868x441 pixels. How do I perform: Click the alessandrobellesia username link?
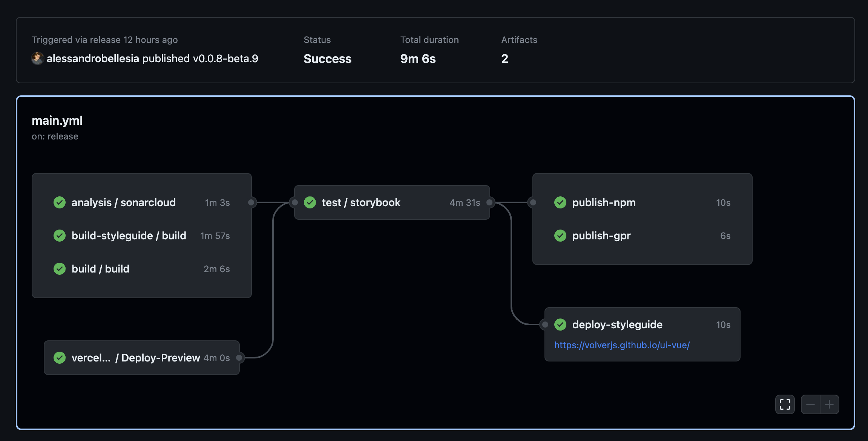pos(93,58)
